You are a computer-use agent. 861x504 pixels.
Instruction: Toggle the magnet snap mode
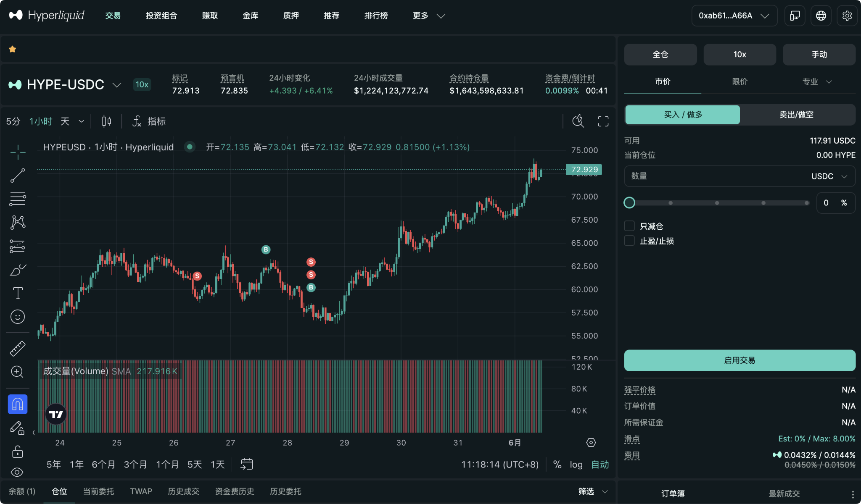[x=18, y=404]
